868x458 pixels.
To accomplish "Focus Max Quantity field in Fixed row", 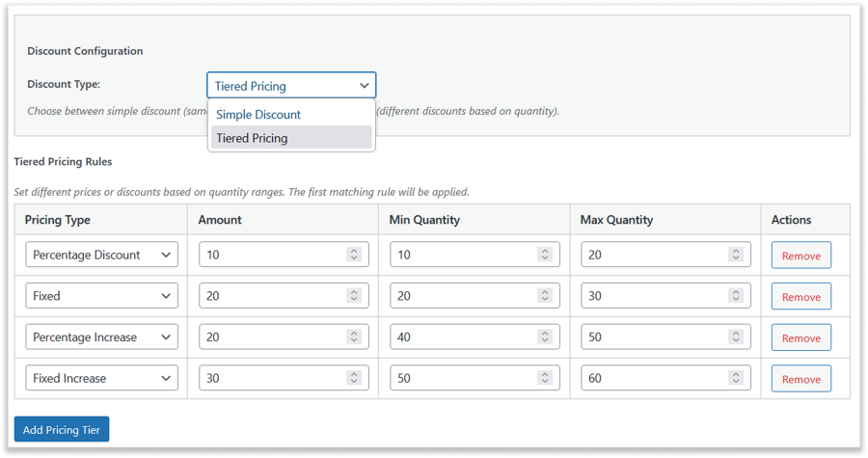I will (x=665, y=296).
